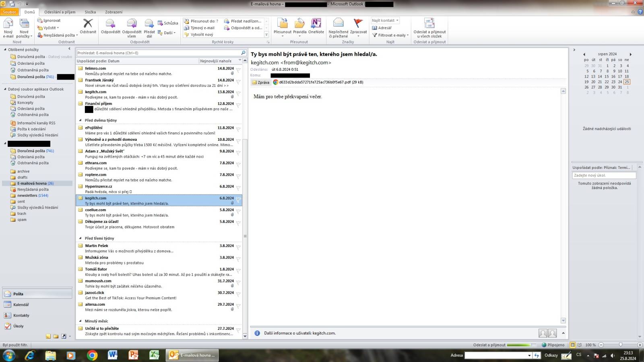Collapse the Před dvěma týdny group
644x362 pixels.
point(80,120)
